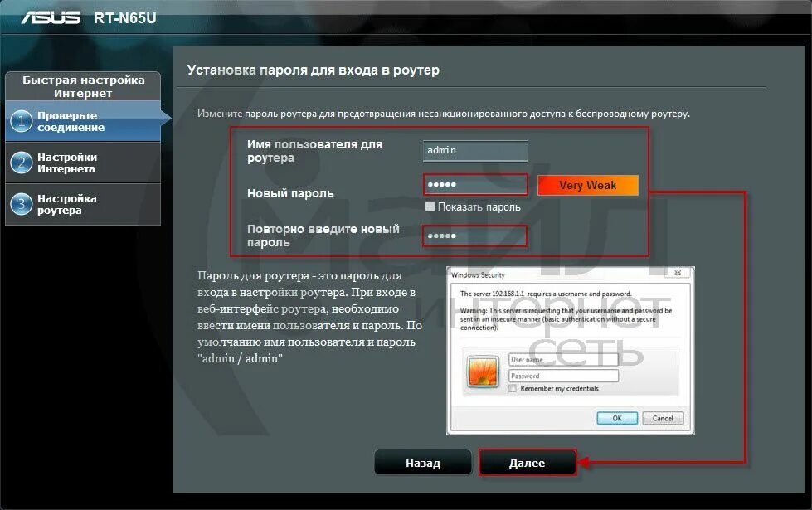Viewport: 812px width, 510px height.
Task: Open the Настройки Интернета step
Action: tap(83, 163)
